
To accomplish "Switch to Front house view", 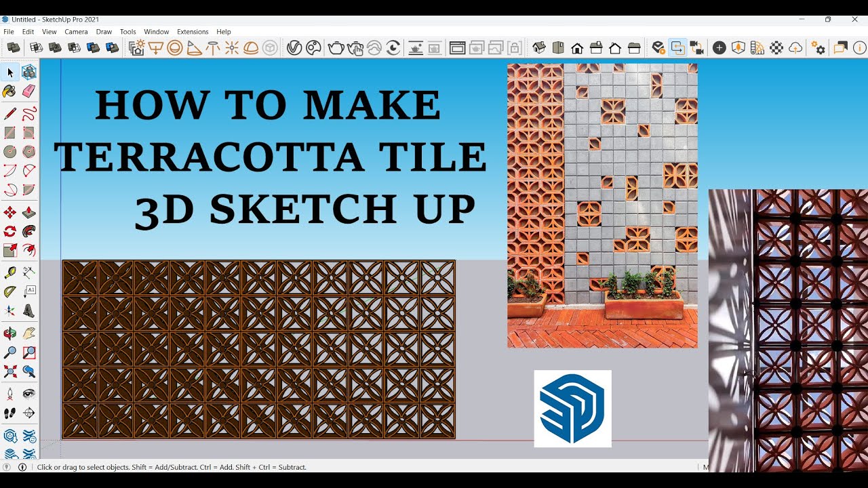I will pos(577,48).
